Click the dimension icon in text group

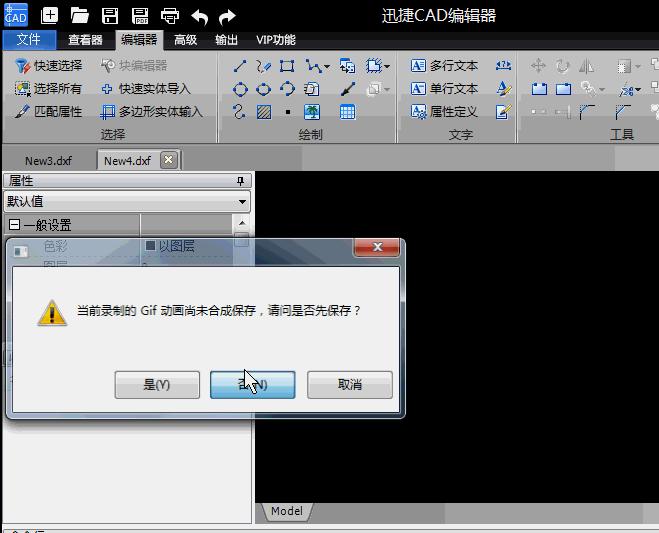point(503,66)
